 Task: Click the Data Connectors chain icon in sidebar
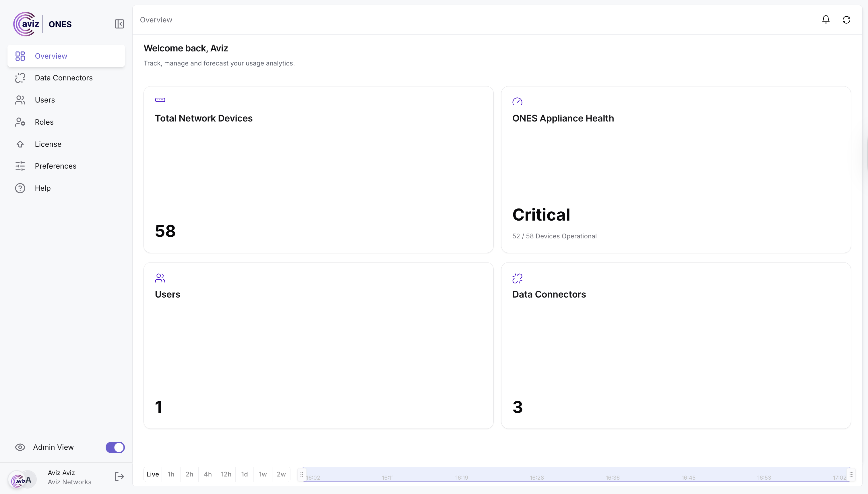tap(20, 78)
